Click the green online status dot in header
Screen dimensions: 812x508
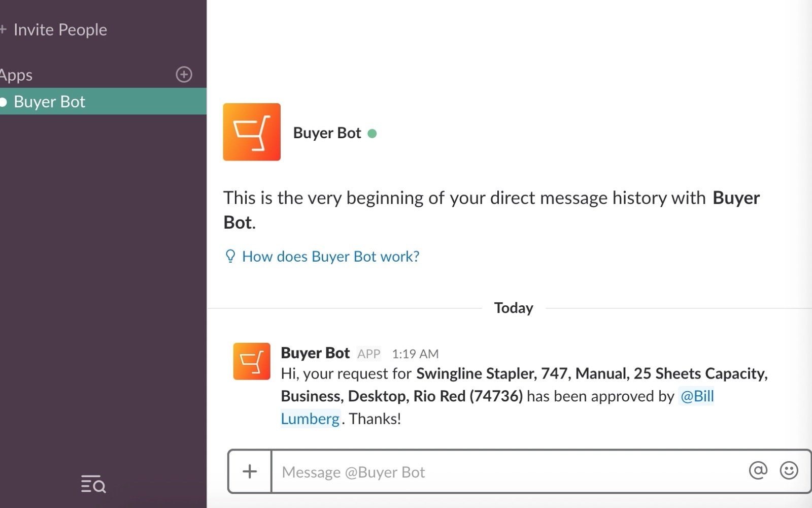point(372,134)
